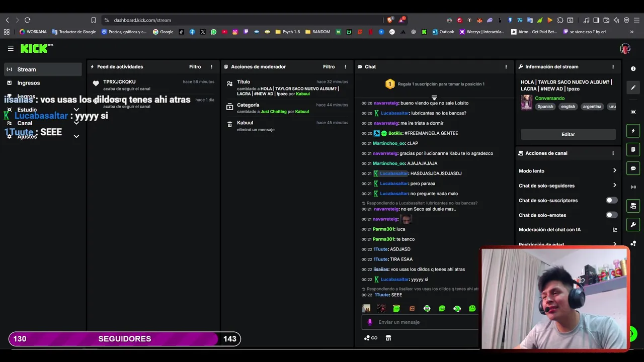644x362 pixels.
Task: Click the english tag
Action: pyautogui.click(x=568, y=107)
